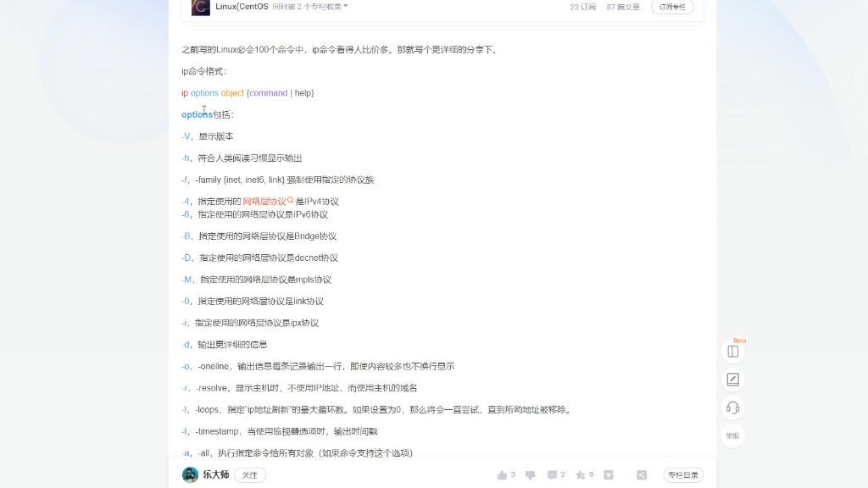Share the article using share icon
This screenshot has height=488, width=868.
[x=642, y=474]
